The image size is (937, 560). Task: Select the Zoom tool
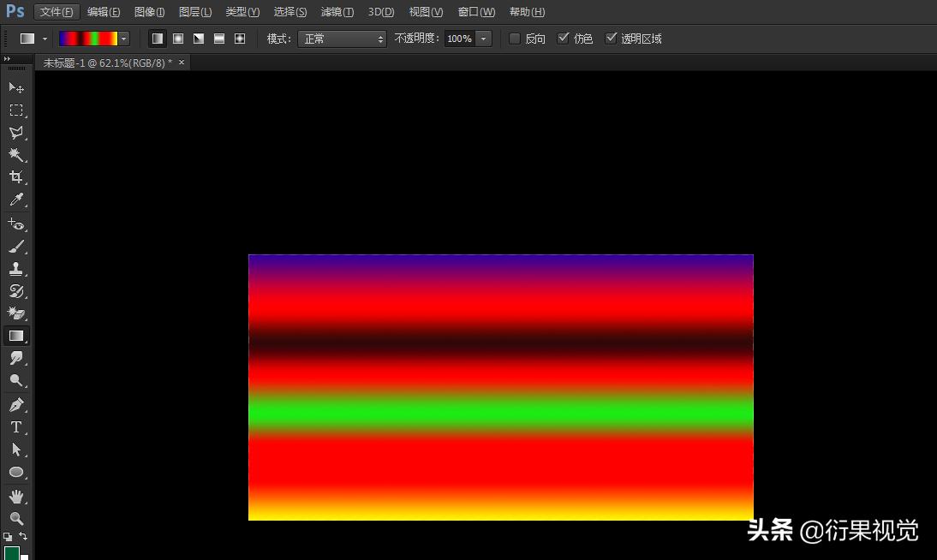pos(17,519)
